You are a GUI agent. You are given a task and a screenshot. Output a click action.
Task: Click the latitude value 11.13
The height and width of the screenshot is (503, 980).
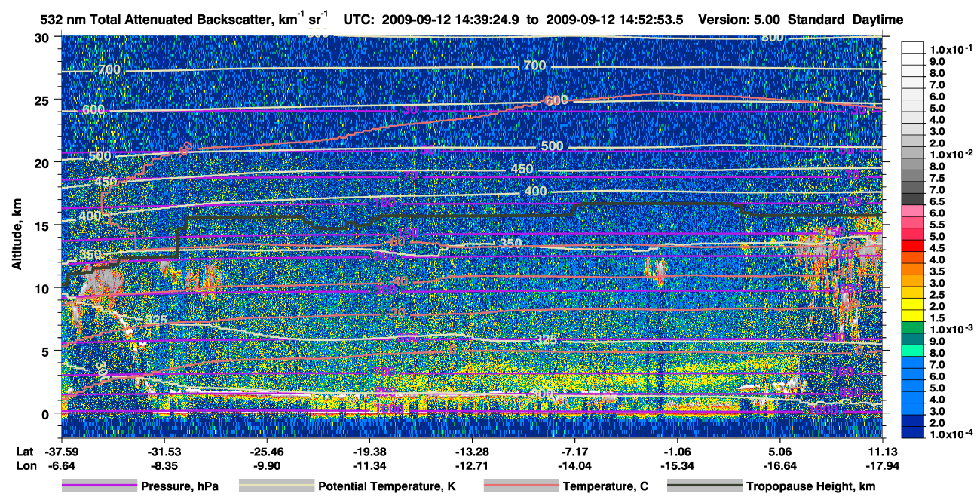click(883, 452)
